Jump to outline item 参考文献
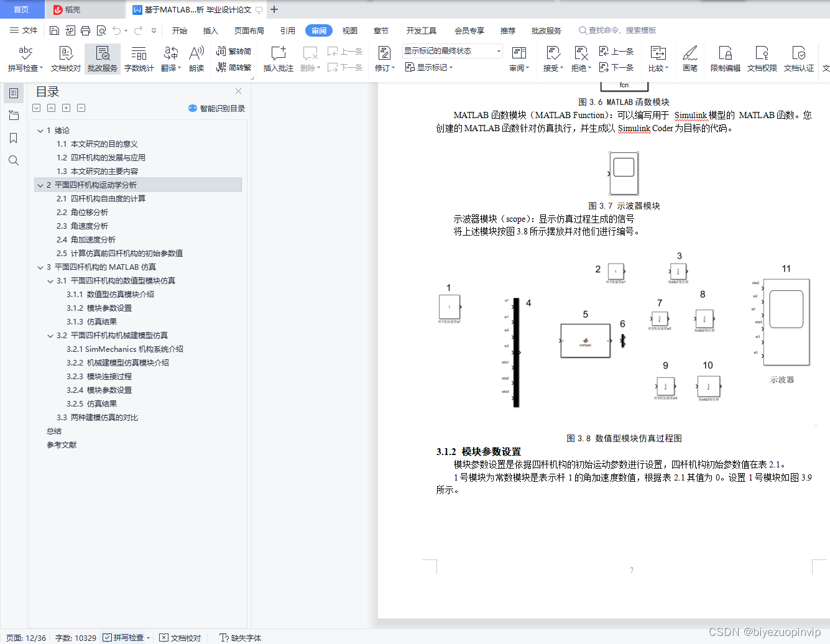 pos(62,445)
